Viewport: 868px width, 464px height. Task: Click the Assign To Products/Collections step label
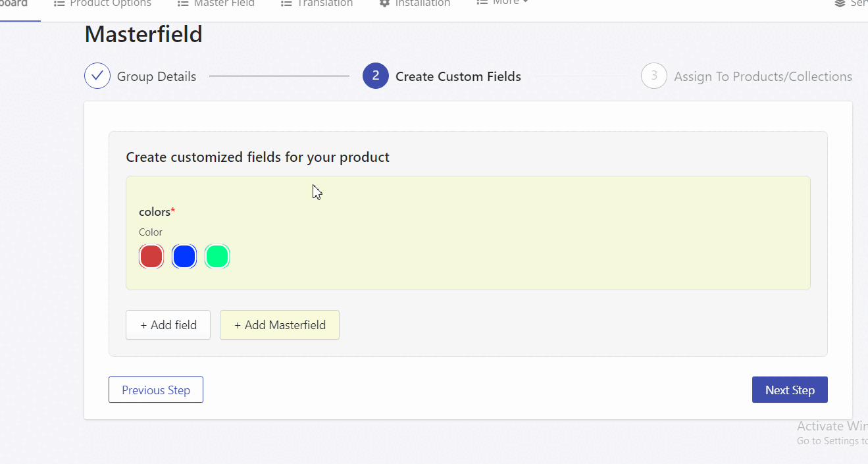(763, 76)
